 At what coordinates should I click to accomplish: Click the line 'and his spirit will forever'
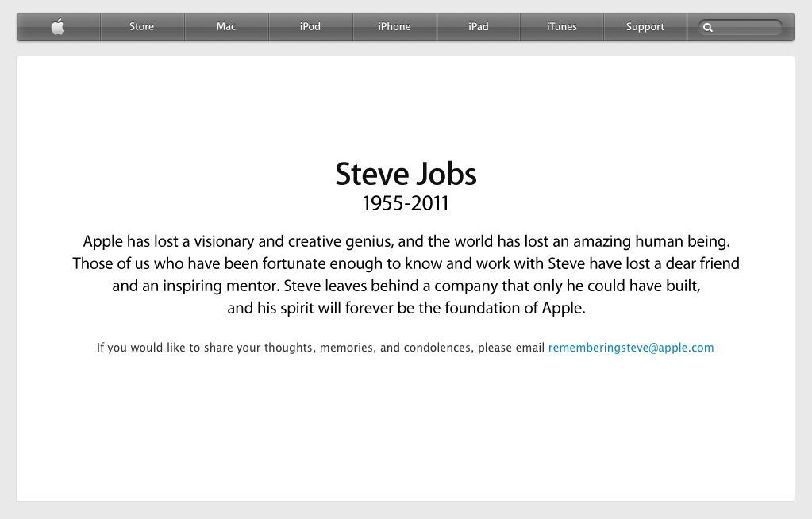point(406,309)
